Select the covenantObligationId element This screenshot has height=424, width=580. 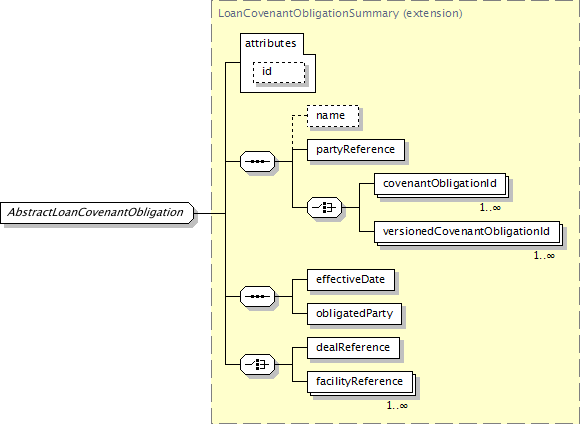pyautogui.click(x=440, y=184)
